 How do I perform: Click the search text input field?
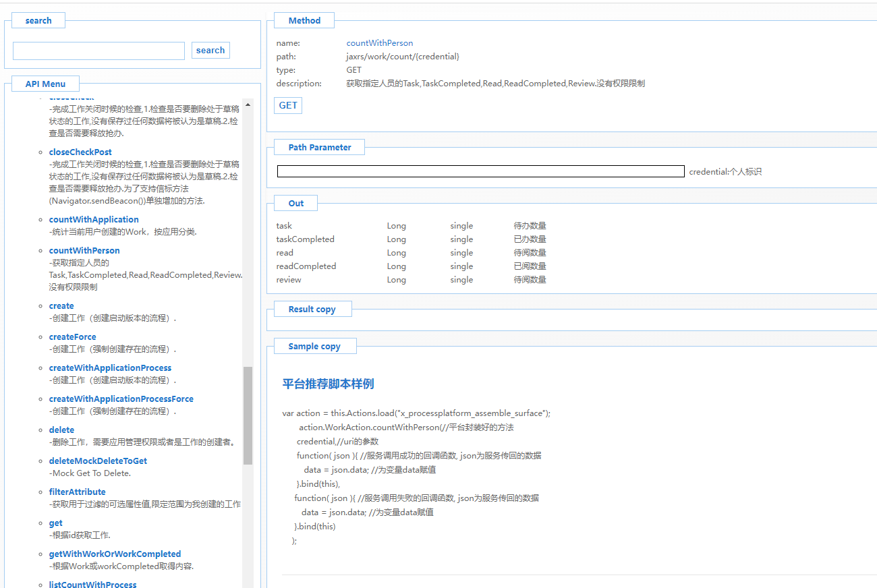pos(98,51)
